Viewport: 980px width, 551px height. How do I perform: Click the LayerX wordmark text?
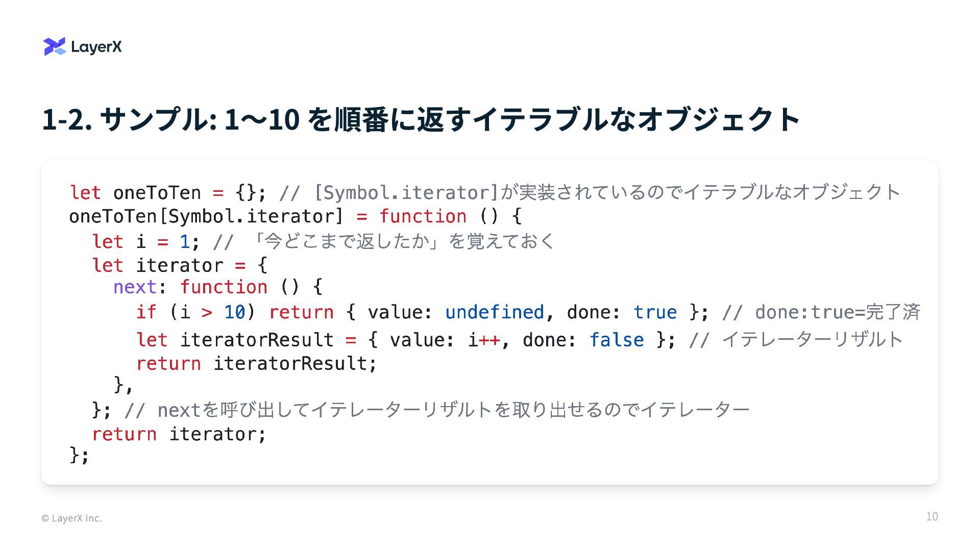(x=96, y=47)
